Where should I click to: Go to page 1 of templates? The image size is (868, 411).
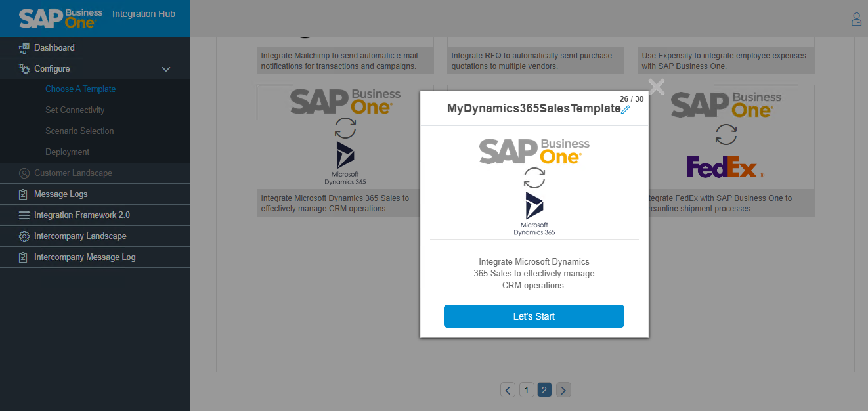tap(526, 390)
